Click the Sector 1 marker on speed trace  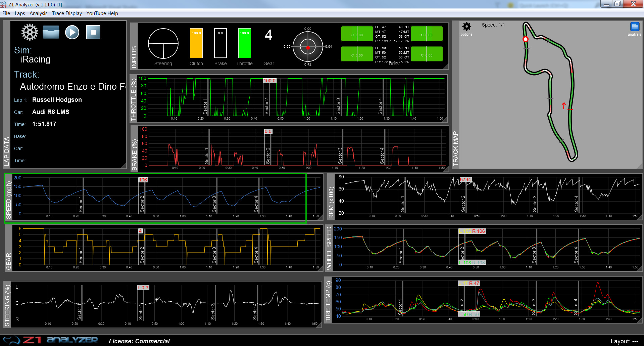81,204
